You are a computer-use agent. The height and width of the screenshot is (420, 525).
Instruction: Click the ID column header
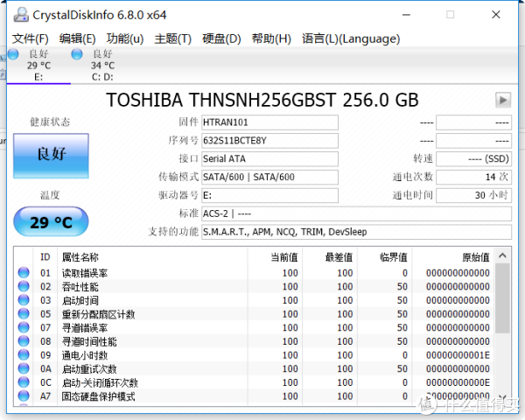pyautogui.click(x=45, y=257)
